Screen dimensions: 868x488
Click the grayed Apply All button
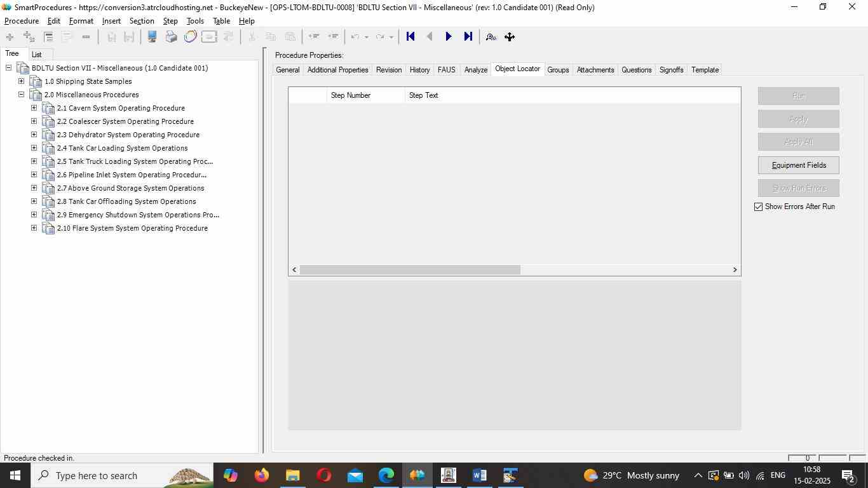(799, 142)
